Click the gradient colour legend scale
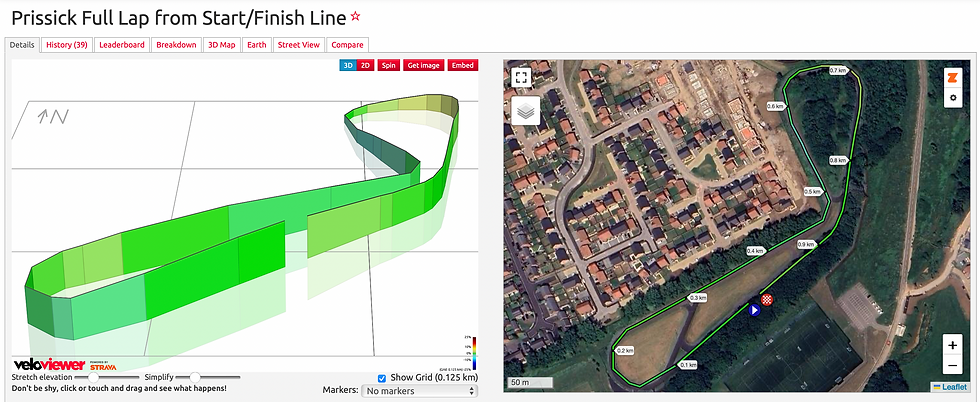 (x=474, y=353)
